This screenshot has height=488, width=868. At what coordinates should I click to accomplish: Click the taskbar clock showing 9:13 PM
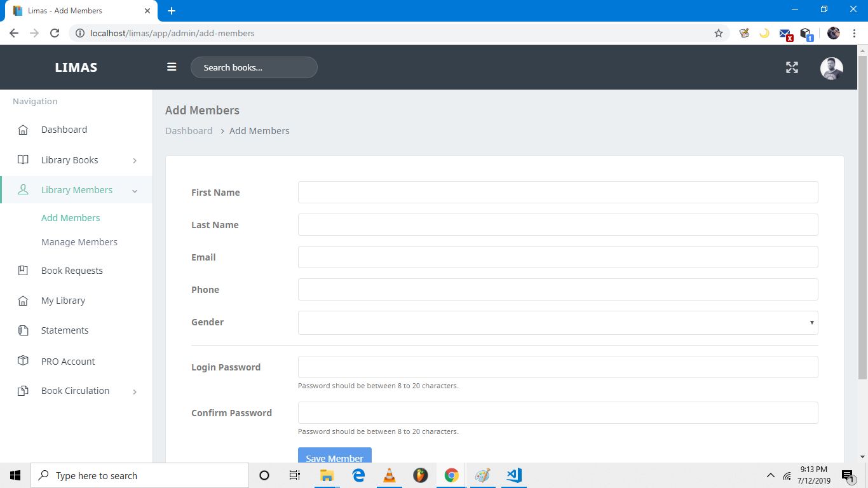[813, 475]
